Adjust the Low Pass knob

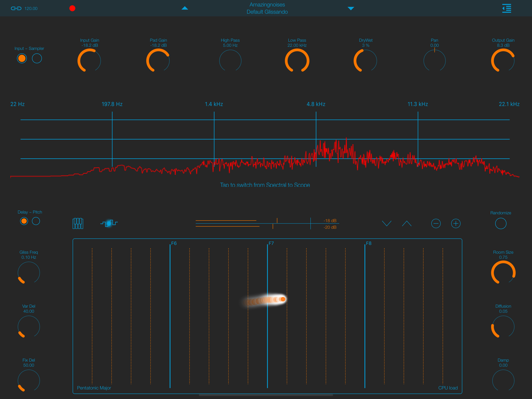297,61
